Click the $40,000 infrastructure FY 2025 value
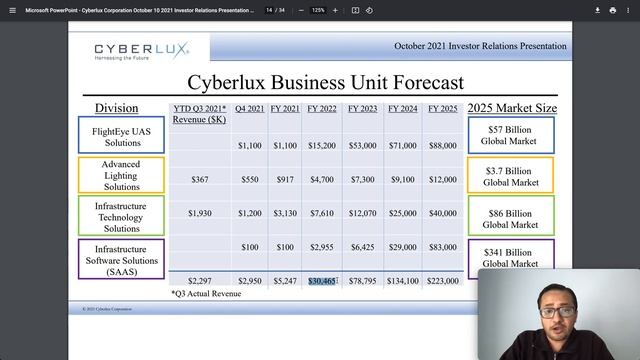640x360 pixels. click(442, 213)
